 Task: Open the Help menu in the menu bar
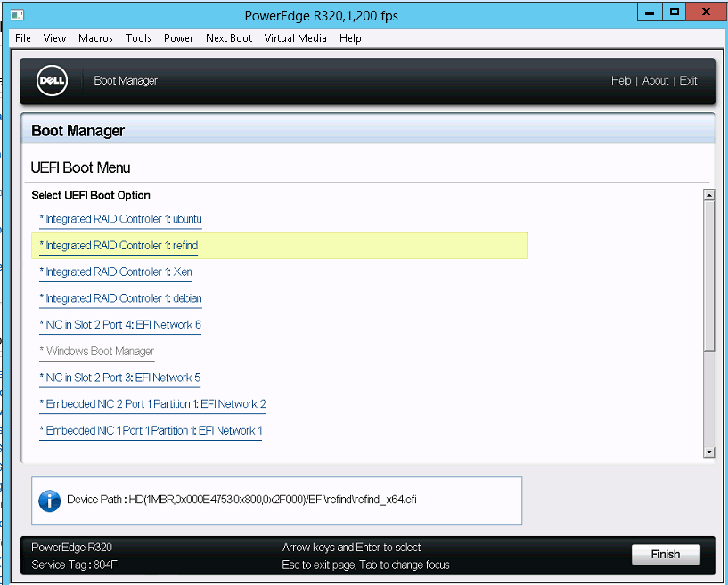click(350, 38)
